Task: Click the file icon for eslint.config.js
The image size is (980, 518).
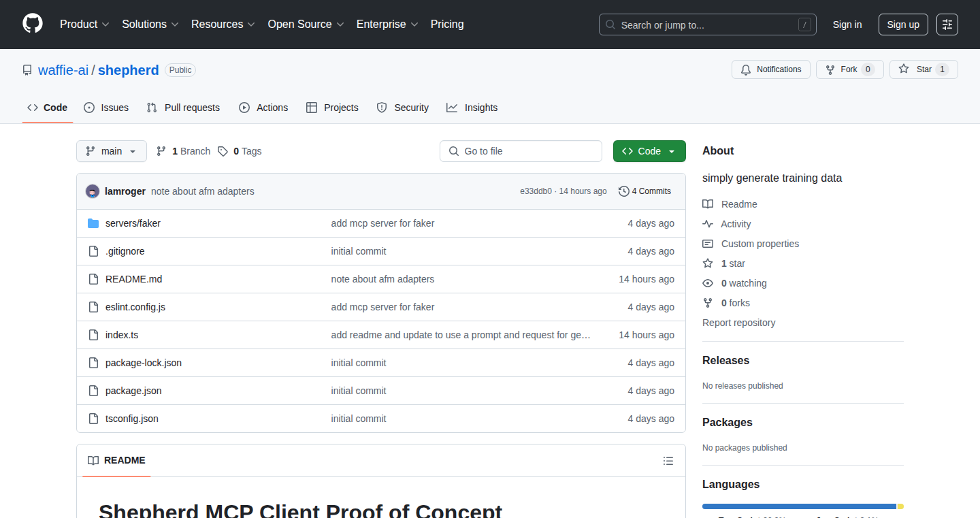Action: coord(93,307)
